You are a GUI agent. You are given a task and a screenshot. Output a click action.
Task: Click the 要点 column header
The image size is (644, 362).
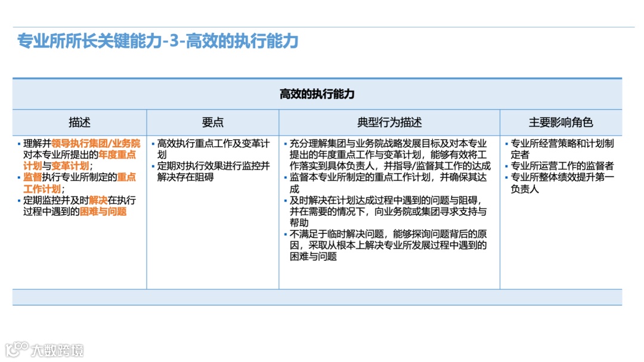(x=213, y=122)
